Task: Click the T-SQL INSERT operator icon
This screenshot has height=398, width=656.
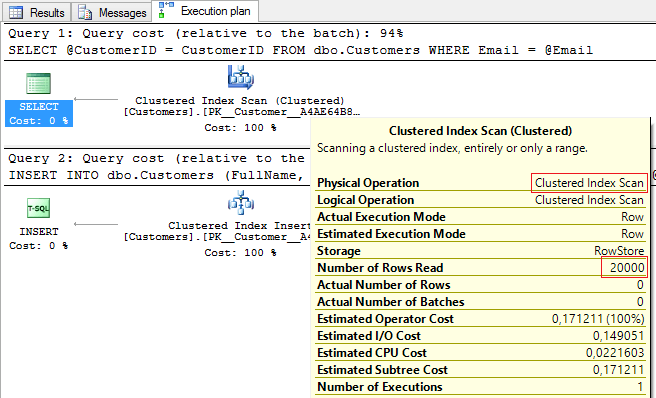Action: coord(38,208)
